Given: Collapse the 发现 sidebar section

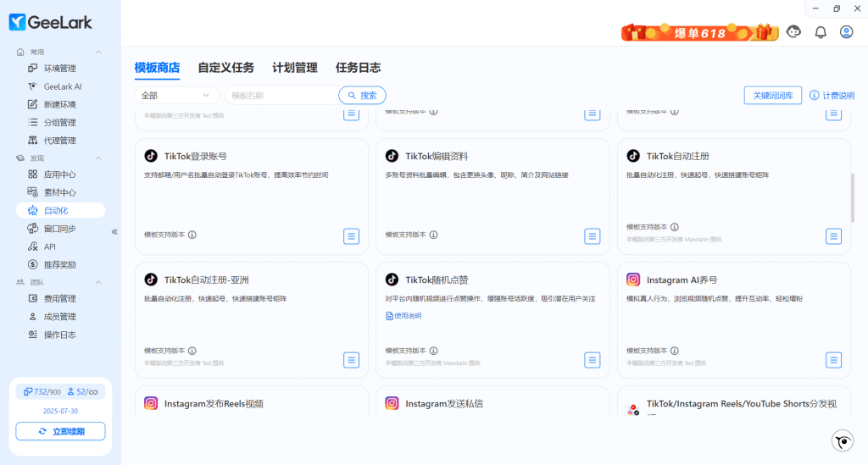Looking at the screenshot, I should point(98,158).
